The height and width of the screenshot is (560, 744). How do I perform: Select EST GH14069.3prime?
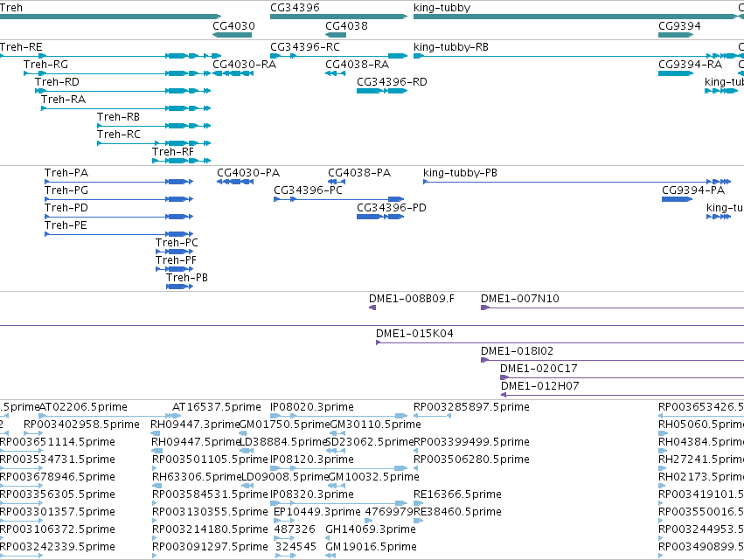pyautogui.click(x=371, y=530)
